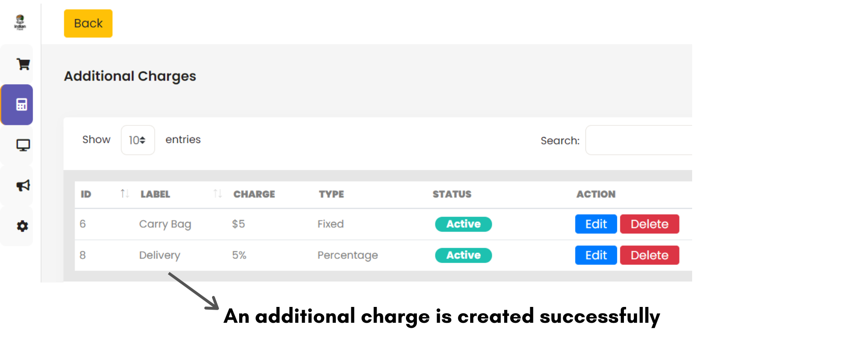This screenshot has width=868, height=354.
Task: Click the CHARGE column header
Action: tap(254, 194)
